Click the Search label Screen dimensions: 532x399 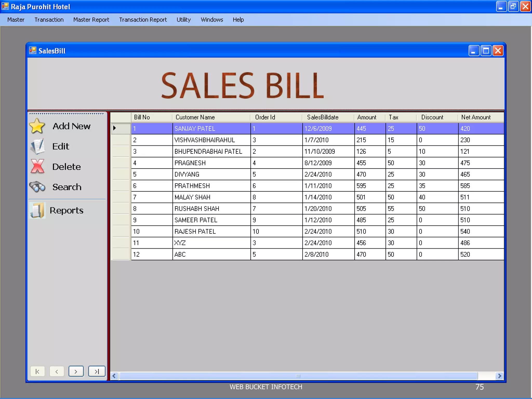point(67,187)
